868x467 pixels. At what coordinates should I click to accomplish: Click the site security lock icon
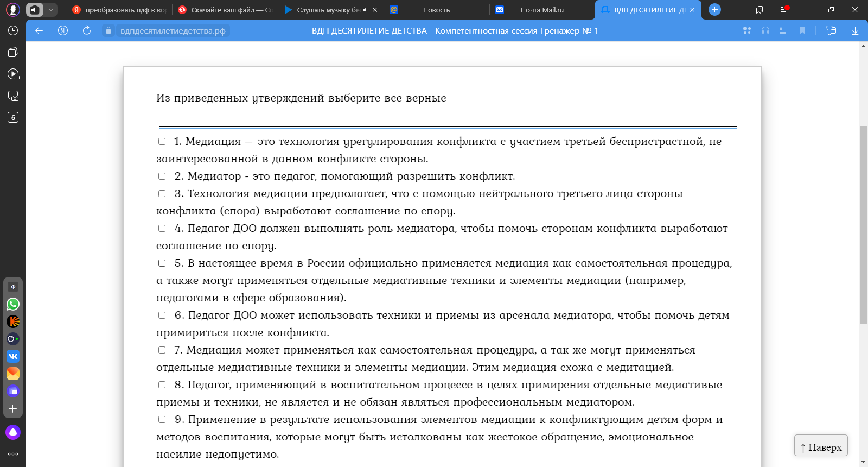click(x=108, y=30)
